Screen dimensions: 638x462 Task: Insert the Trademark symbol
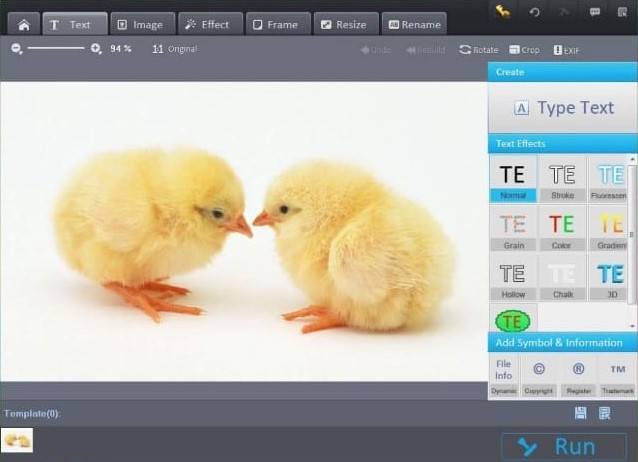[x=617, y=376]
